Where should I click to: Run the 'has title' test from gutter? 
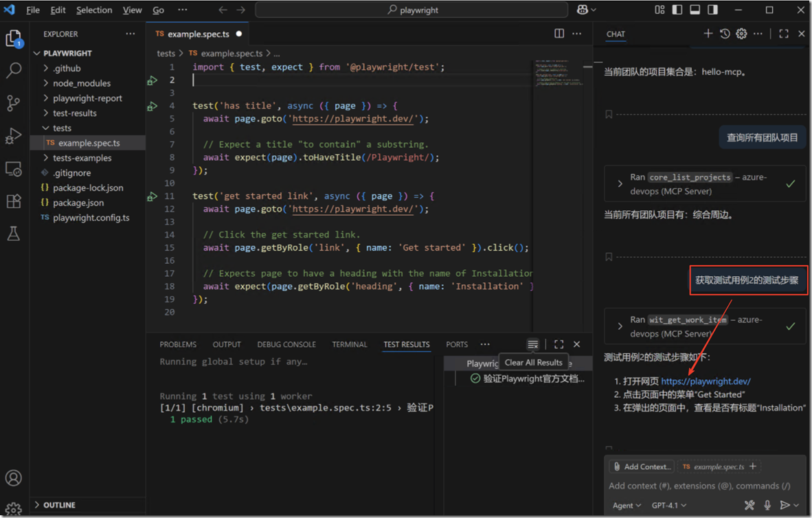(x=153, y=106)
